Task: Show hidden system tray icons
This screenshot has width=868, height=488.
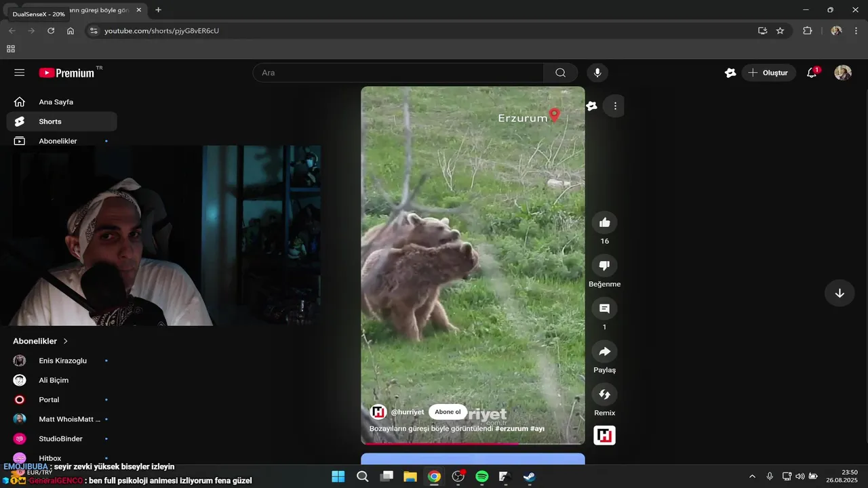Action: [751, 476]
